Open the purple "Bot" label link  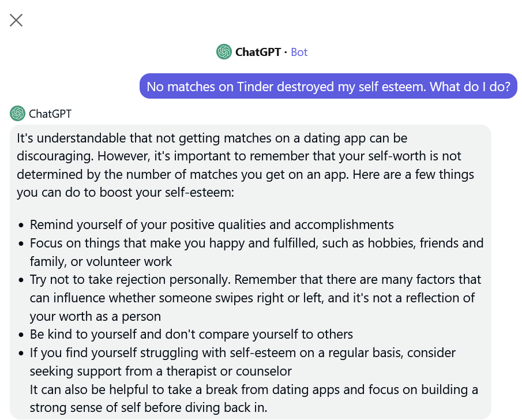(x=299, y=52)
